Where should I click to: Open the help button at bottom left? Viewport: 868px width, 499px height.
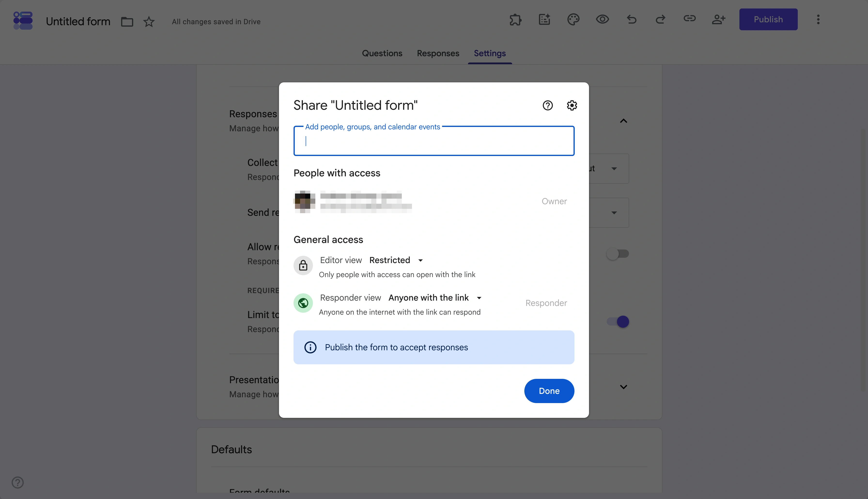pyautogui.click(x=17, y=483)
